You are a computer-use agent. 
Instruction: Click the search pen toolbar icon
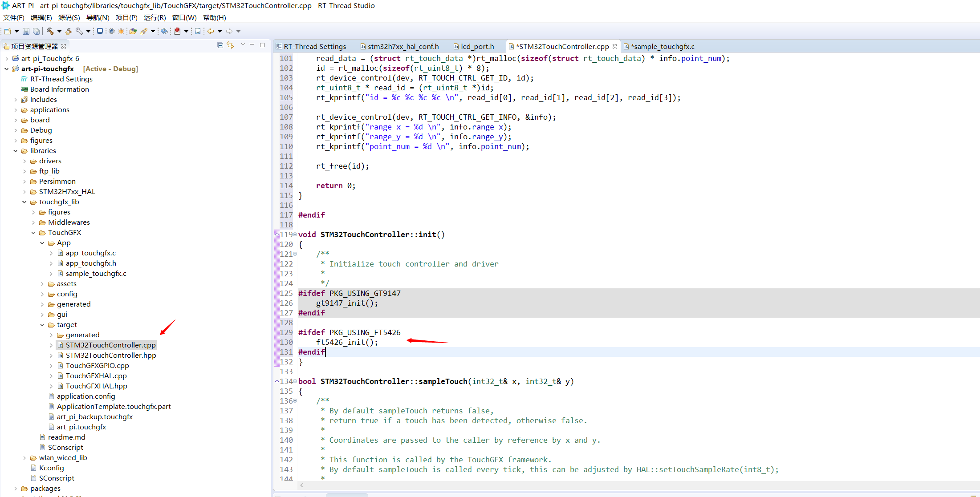coord(144,31)
